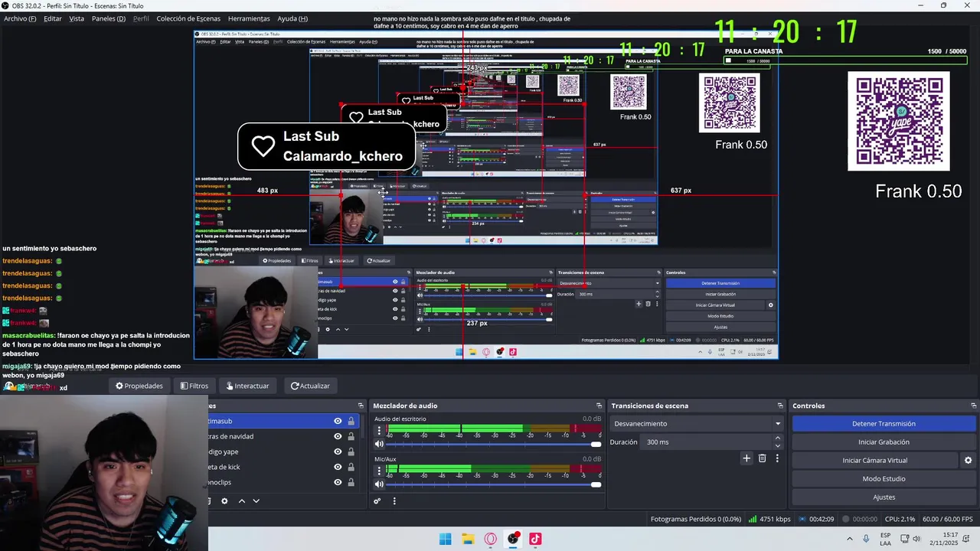Viewport: 980px width, 551px height.
Task: Open network icon in system tray
Action: coord(903,539)
